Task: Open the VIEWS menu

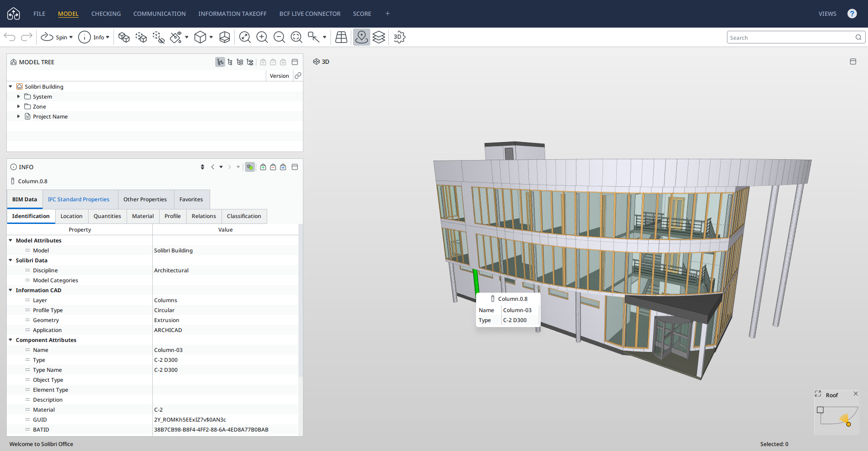Action: 827,14
